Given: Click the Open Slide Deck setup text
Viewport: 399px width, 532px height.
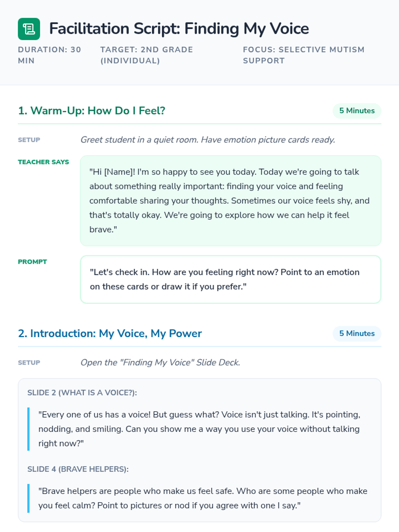Looking at the screenshot, I should (x=160, y=362).
